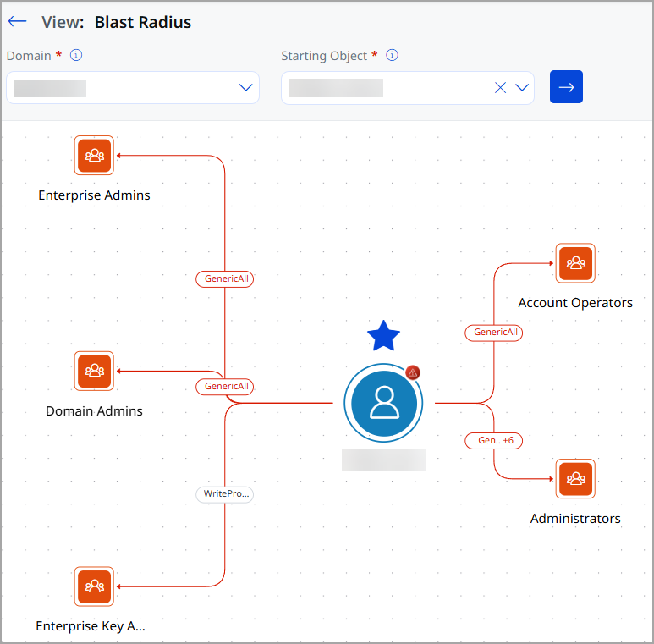Click the Domain info icon
The image size is (654, 644).
pyautogui.click(x=76, y=55)
